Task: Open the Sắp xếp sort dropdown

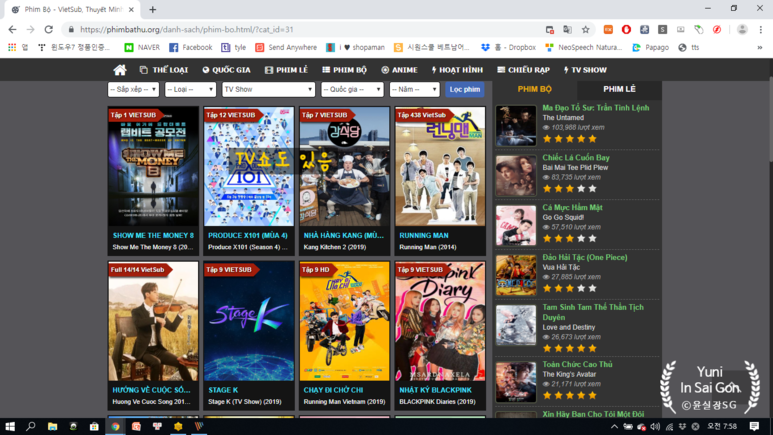Action: pyautogui.click(x=133, y=89)
